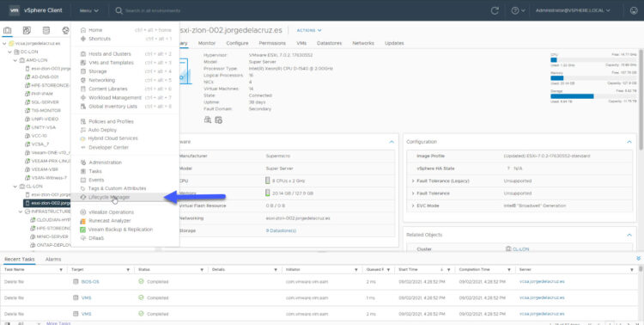The height and width of the screenshot is (325, 644).
Task: Switch to the VMs tab
Action: [301, 43]
